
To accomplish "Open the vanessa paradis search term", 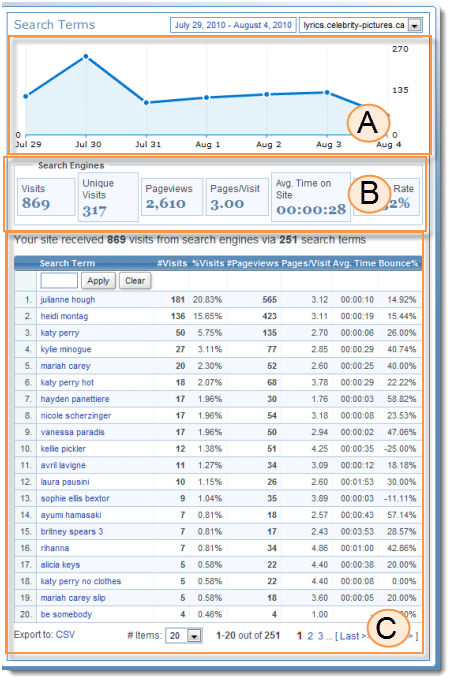I will pos(72,432).
